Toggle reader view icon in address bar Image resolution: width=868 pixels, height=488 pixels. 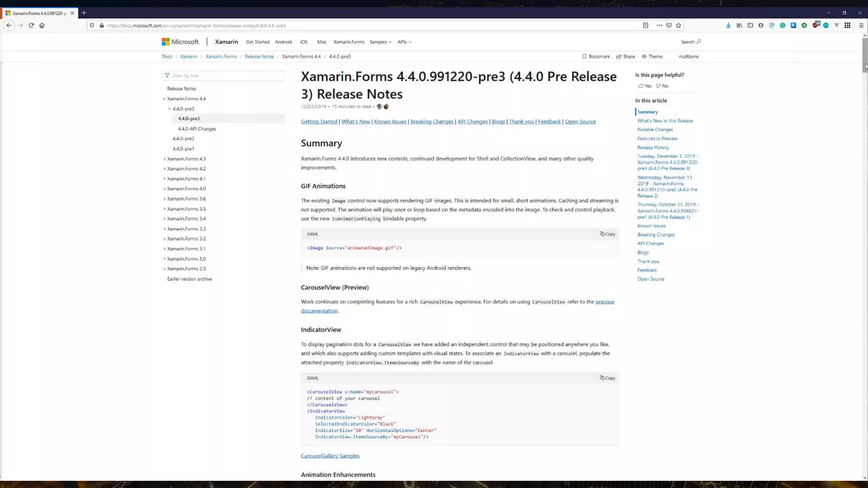tap(645, 25)
